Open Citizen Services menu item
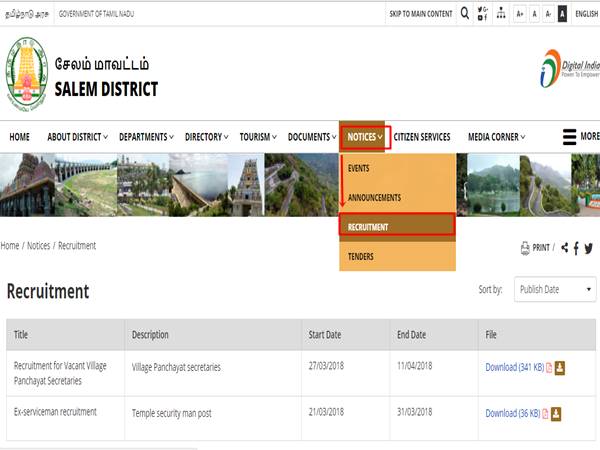Viewport: 600px width, 450px height. [x=422, y=137]
